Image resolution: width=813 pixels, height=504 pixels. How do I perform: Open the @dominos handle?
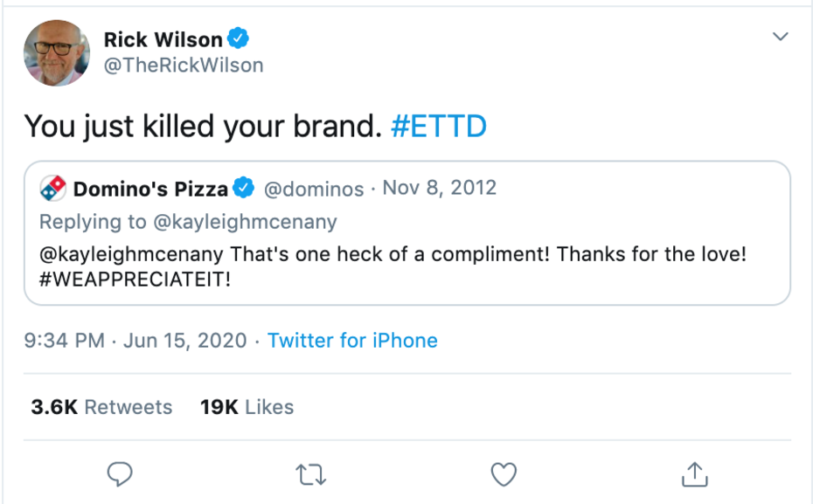[313, 188]
